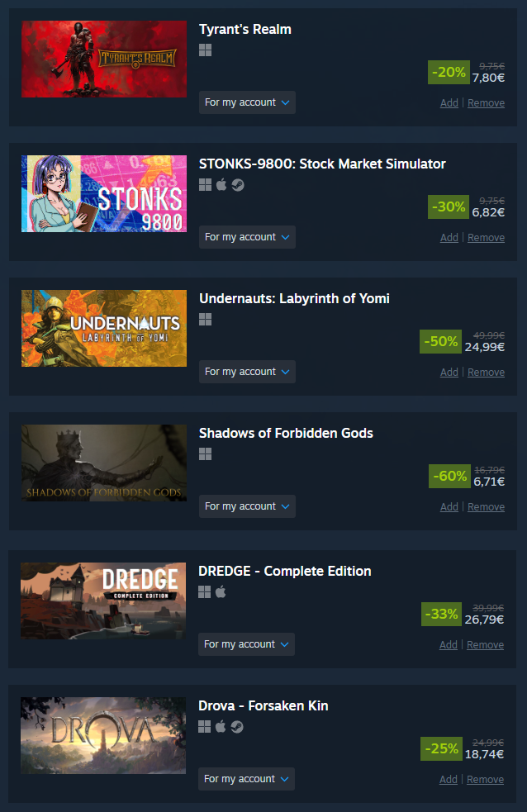Screen dimensions: 527x812
Task: Click the Apple icon under Drova
Action: click(x=221, y=726)
